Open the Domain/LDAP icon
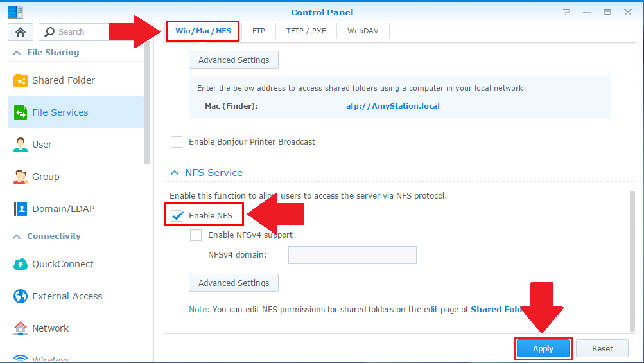644x363 pixels. [20, 208]
